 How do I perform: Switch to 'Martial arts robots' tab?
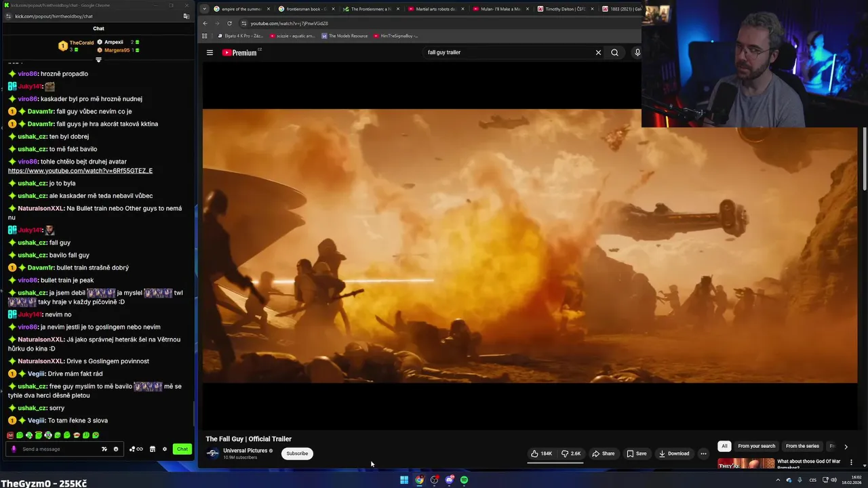435,9
